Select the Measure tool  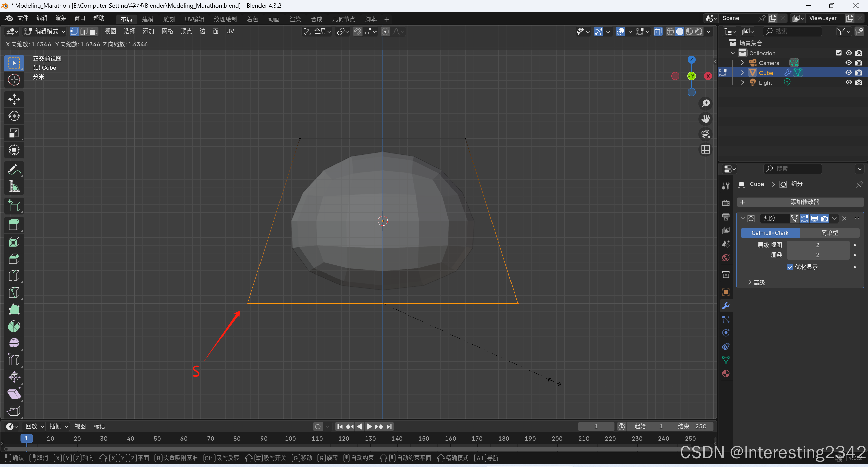tap(14, 186)
